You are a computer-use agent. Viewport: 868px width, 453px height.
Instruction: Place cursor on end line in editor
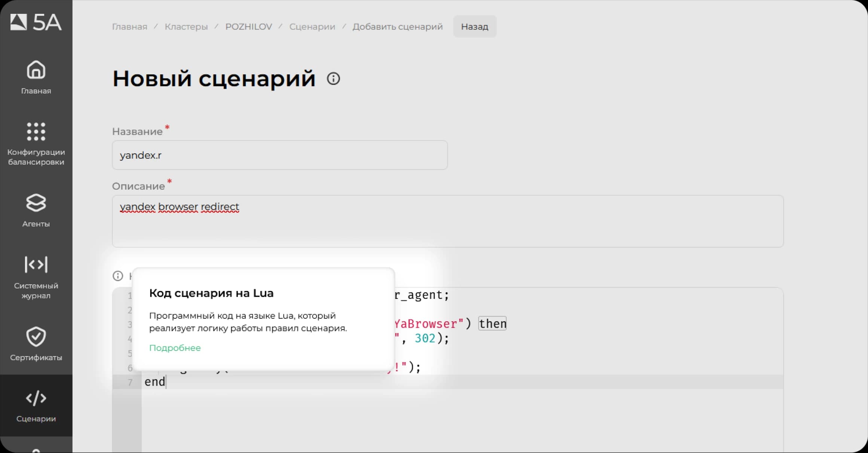coord(155,382)
